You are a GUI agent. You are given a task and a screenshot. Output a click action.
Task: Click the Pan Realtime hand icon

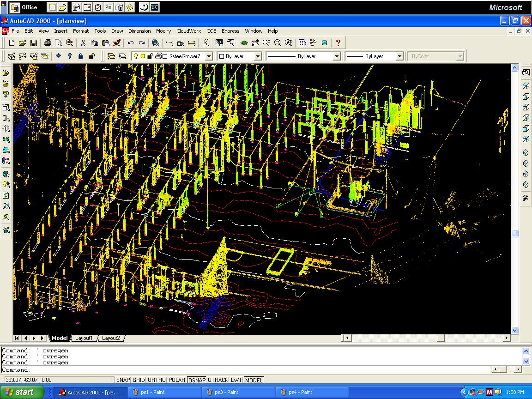[x=255, y=43]
